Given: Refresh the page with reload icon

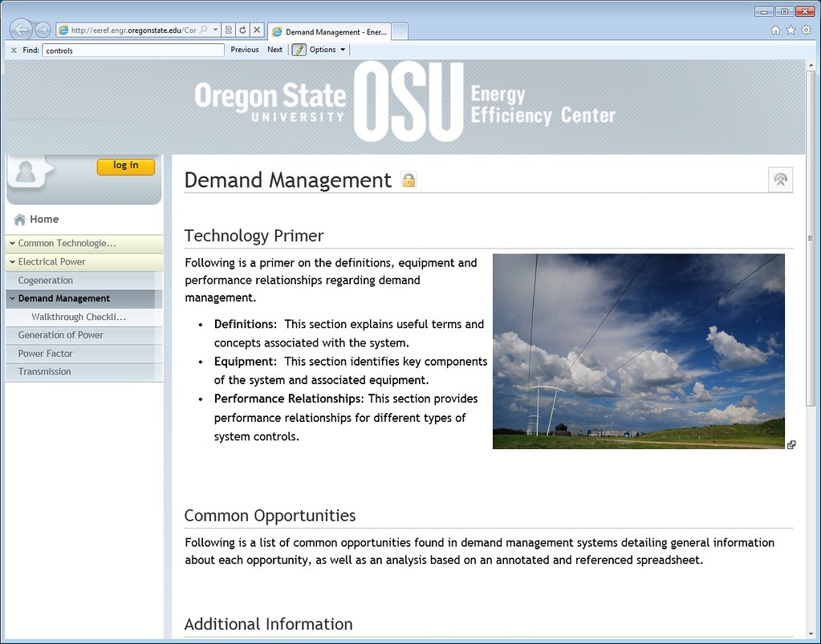Looking at the screenshot, I should [x=242, y=30].
